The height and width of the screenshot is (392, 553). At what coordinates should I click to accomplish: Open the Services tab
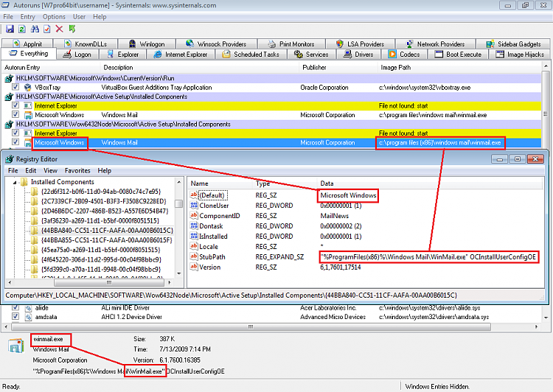tap(311, 55)
